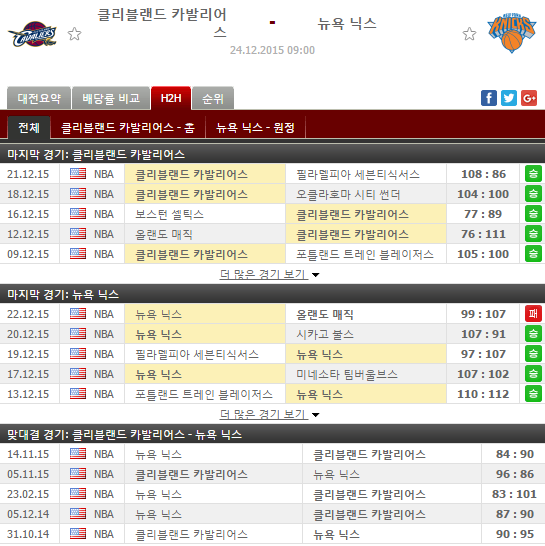Screen dimensions: 545x546
Task: Share via Twitter bird icon
Action: pos(509,98)
